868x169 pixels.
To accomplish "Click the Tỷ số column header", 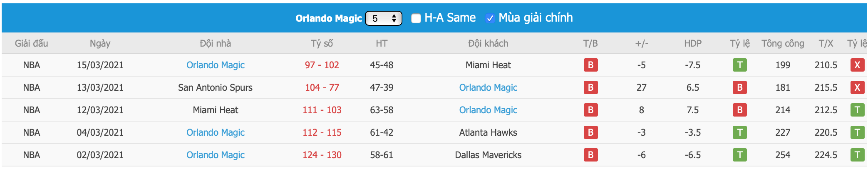I will 322,43.
